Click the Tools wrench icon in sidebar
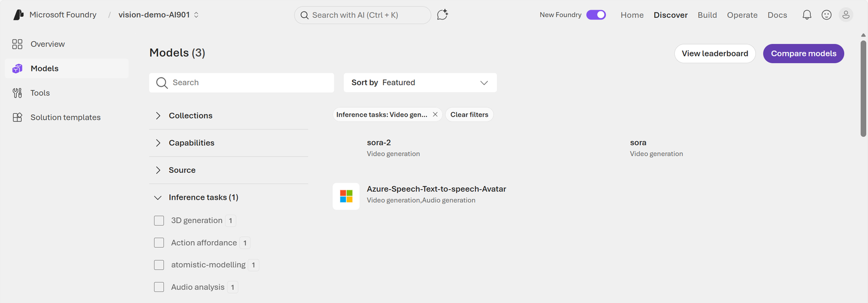The height and width of the screenshot is (303, 868). [17, 93]
